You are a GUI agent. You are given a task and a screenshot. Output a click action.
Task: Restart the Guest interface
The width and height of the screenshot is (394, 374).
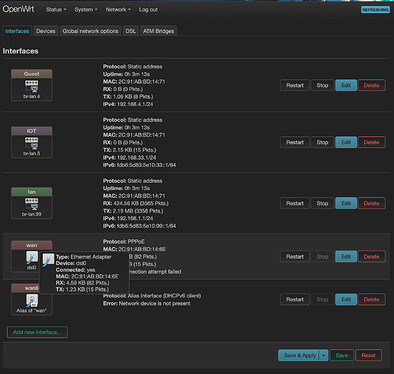[x=295, y=85]
